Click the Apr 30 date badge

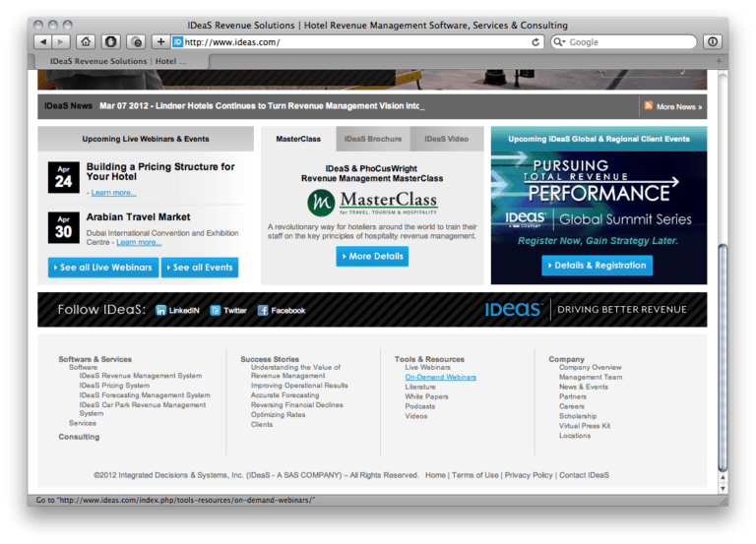point(64,227)
